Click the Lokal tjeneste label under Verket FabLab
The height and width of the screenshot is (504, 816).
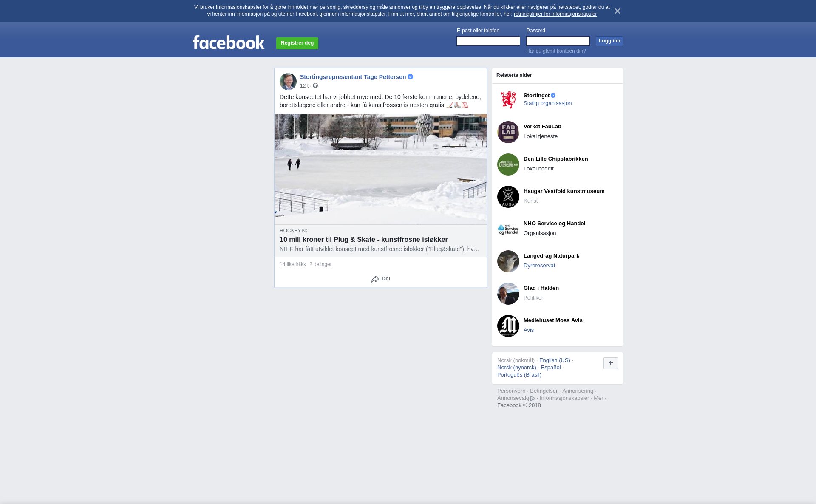coord(541,136)
